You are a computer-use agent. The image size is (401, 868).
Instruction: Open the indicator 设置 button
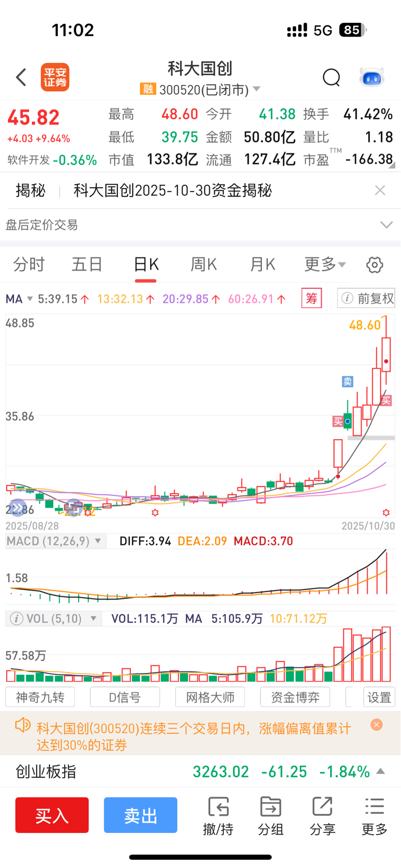click(379, 697)
